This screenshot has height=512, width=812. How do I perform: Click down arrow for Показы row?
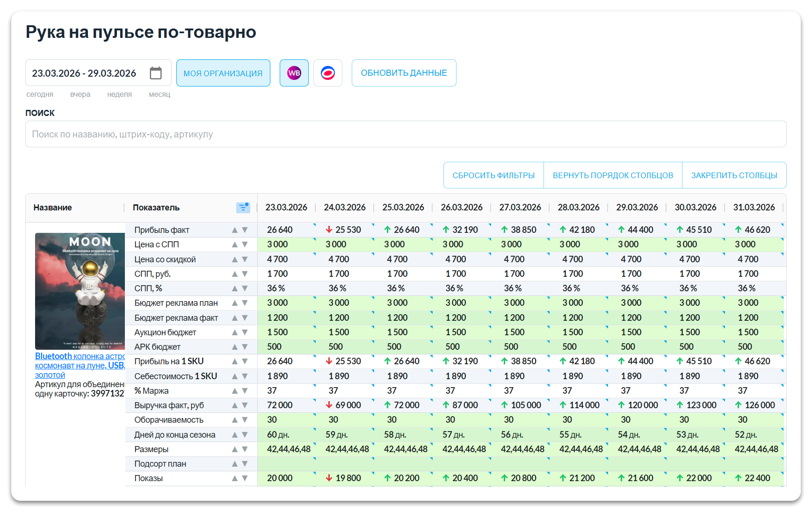(245, 478)
